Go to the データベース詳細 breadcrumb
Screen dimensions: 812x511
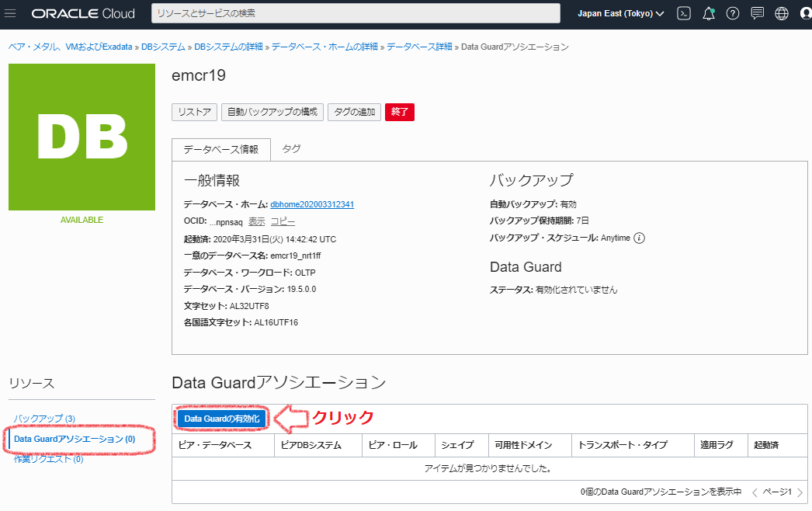(419, 47)
